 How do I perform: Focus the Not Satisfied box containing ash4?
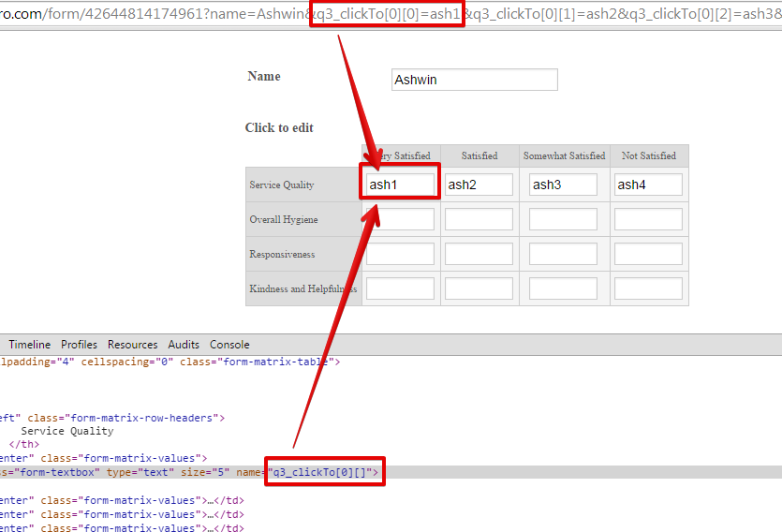(x=647, y=185)
